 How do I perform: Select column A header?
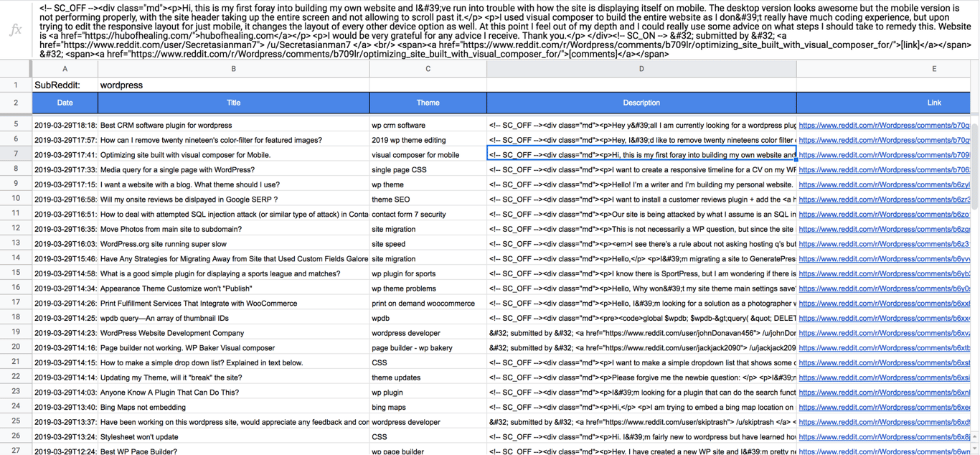coord(65,69)
